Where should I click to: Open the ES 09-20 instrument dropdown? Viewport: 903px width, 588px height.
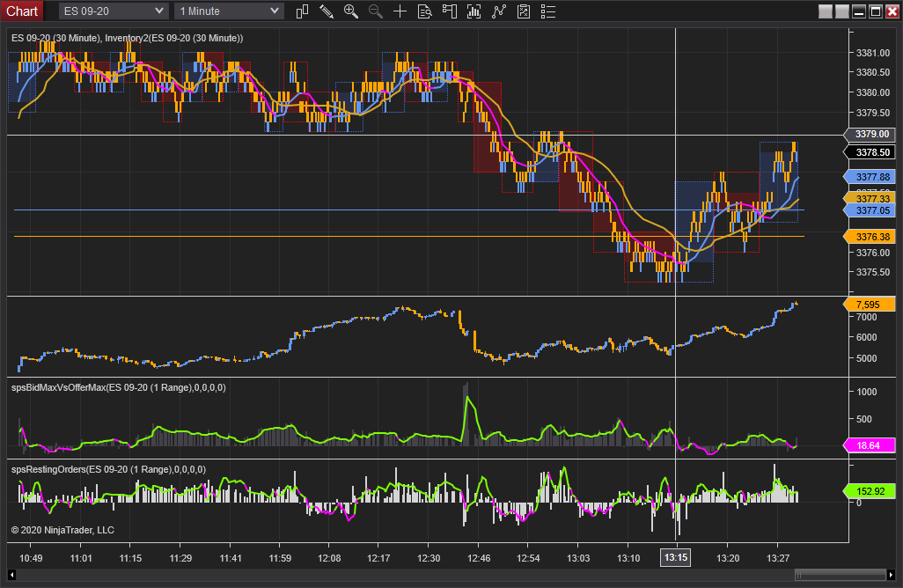coord(114,11)
